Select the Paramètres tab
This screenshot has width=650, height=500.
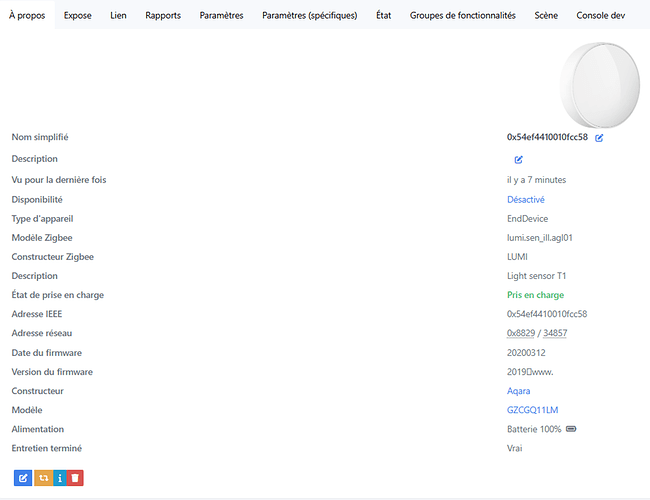click(221, 15)
